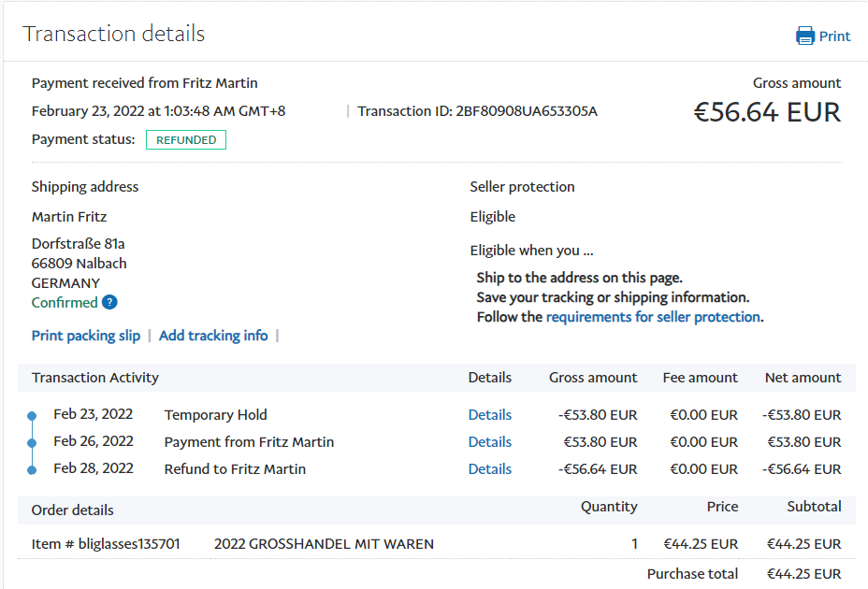Image resolution: width=868 pixels, height=589 pixels.
Task: Click the REFUNDED payment status badge
Action: click(x=186, y=140)
